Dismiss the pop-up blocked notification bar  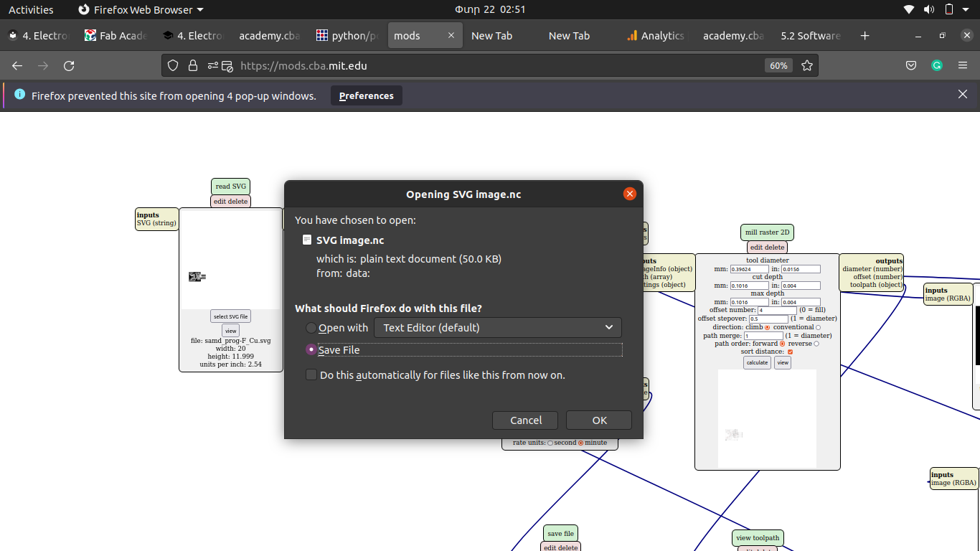[x=963, y=94]
